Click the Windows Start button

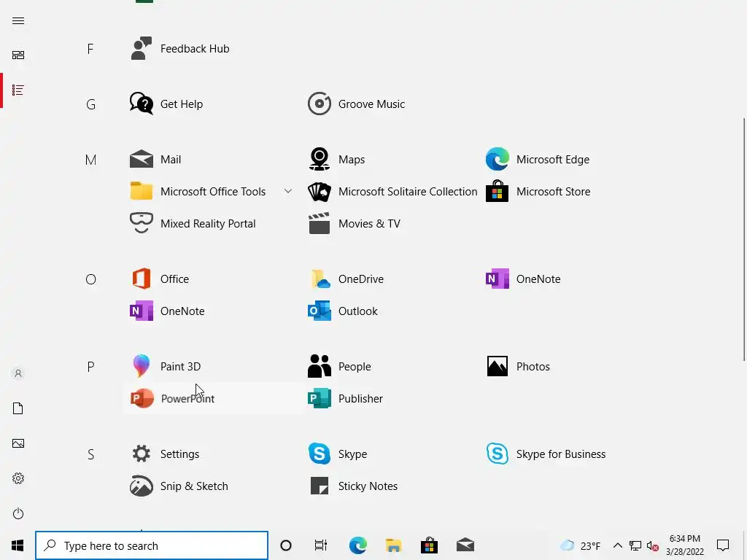tap(18, 545)
